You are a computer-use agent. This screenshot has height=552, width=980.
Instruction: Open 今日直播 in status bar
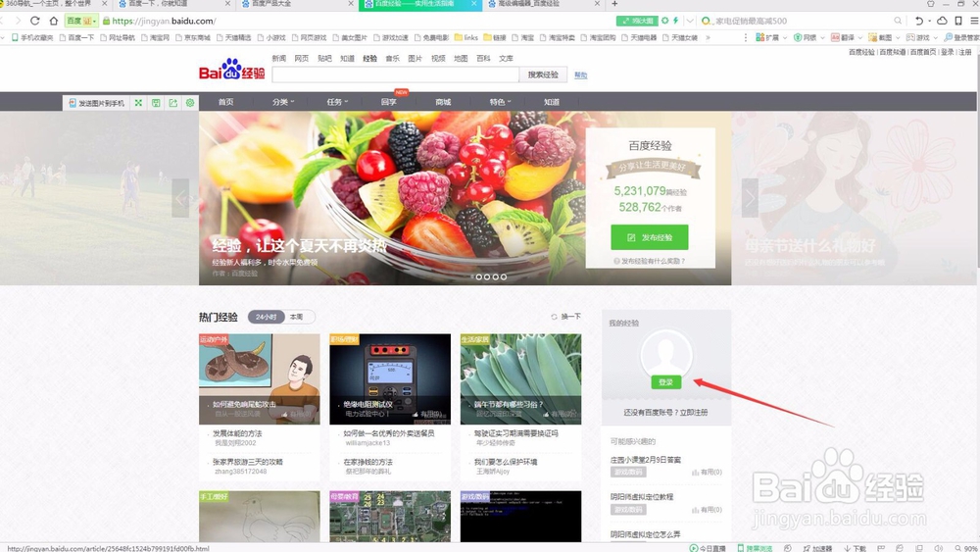point(708,548)
